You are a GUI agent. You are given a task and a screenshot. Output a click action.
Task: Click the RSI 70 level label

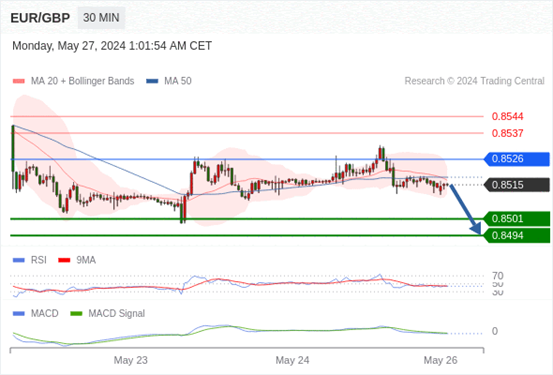[498, 276]
